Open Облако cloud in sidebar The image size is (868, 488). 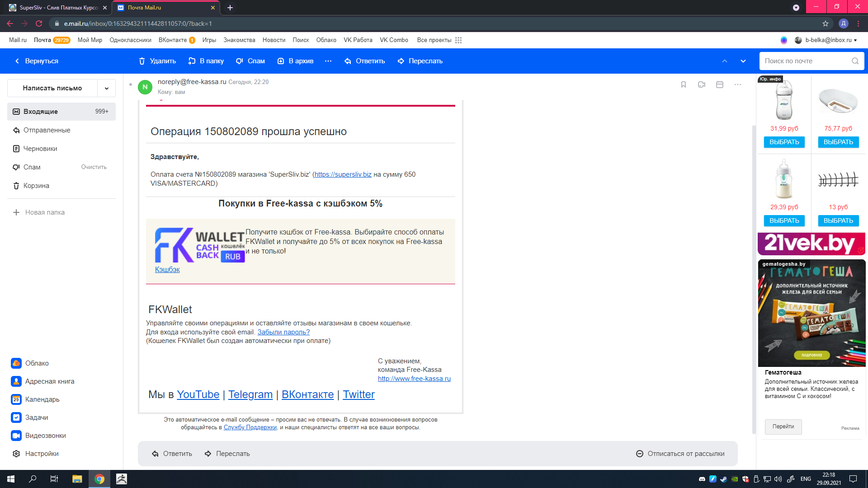tap(30, 363)
